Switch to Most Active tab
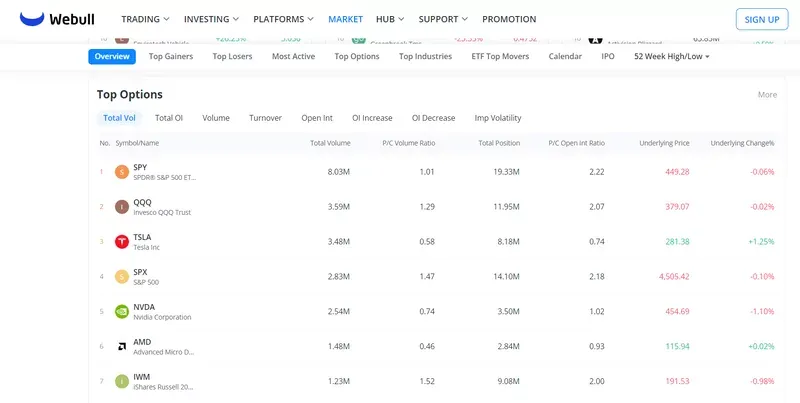The width and height of the screenshot is (800, 403). 293,57
